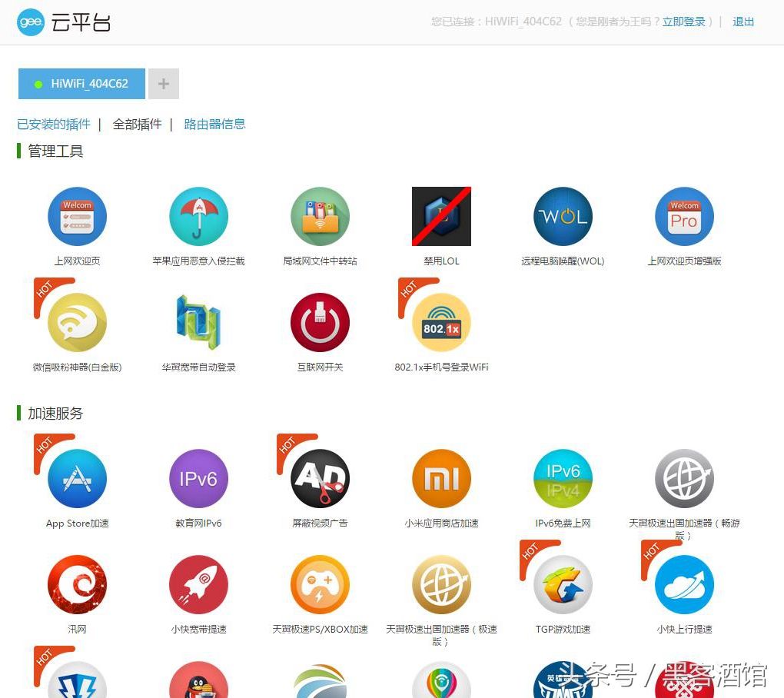Open the 苹果应用恶意入侵拦截 umbrella icon
The width and height of the screenshot is (784, 698).
[198, 217]
